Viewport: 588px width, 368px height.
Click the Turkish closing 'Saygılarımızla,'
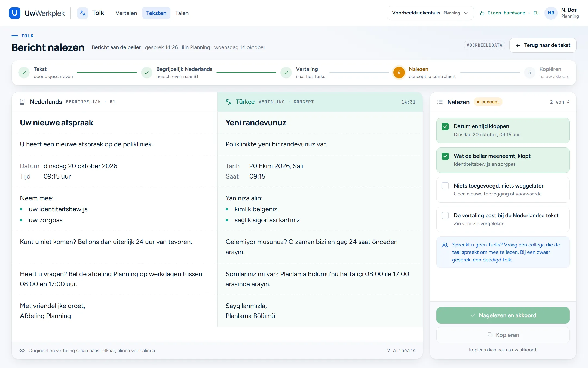[246, 306]
